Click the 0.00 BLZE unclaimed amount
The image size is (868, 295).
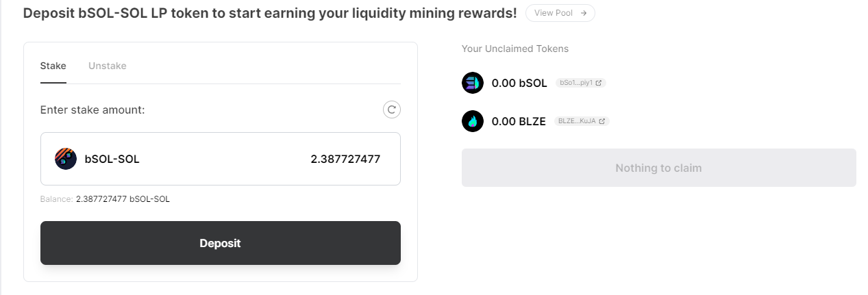(x=519, y=122)
